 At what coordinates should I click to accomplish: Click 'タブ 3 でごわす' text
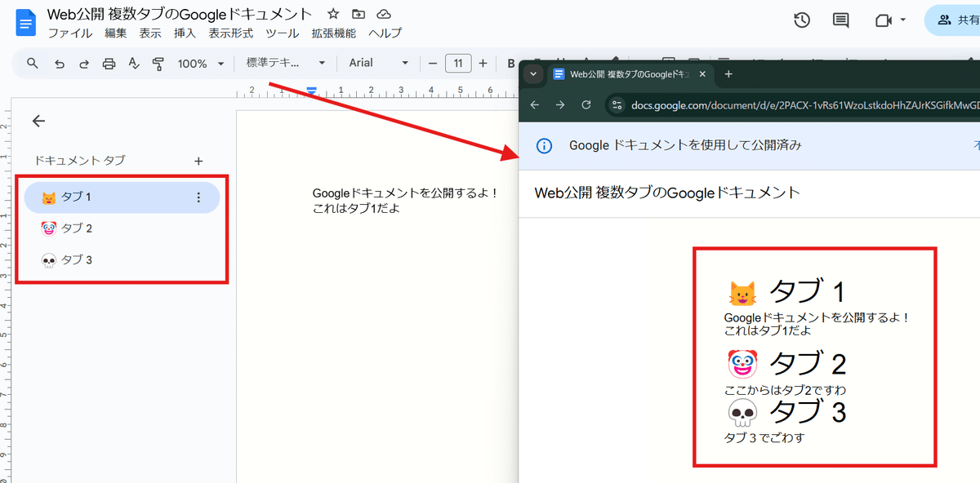(x=764, y=437)
